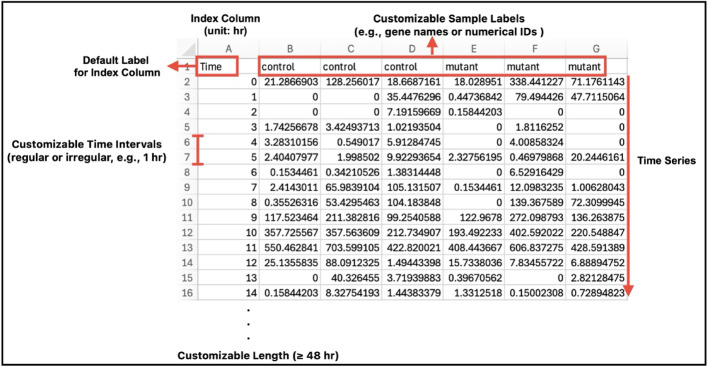Select cell with value 79.494426

(535, 97)
